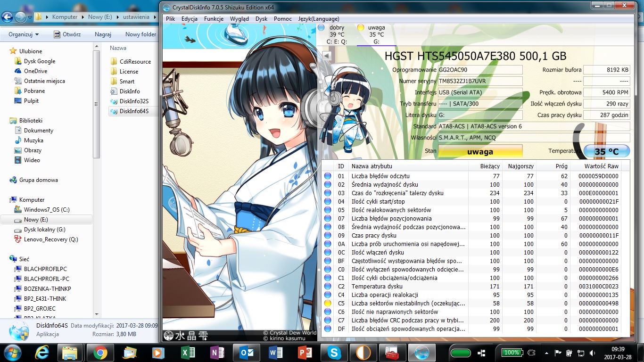Launch Internet Explorer from the taskbar
The width and height of the screenshot is (644, 362).
(x=42, y=353)
